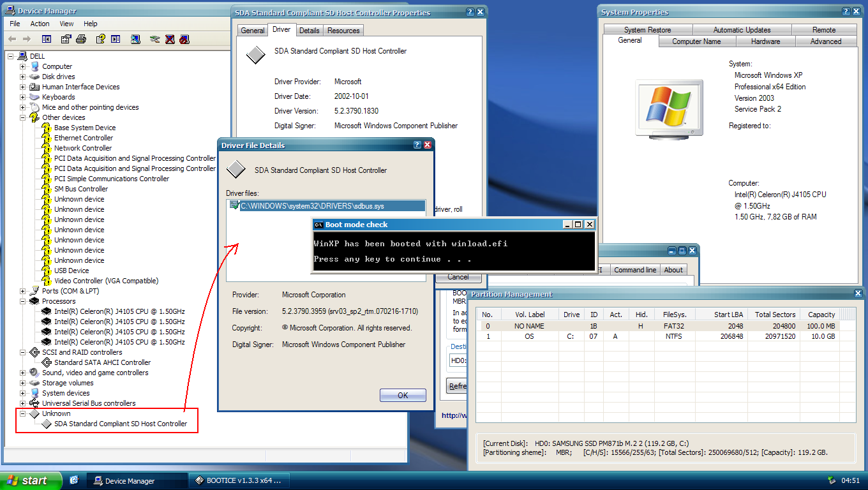Expand the Computer node in device tree
Image resolution: width=868 pixels, height=490 pixels.
click(22, 66)
